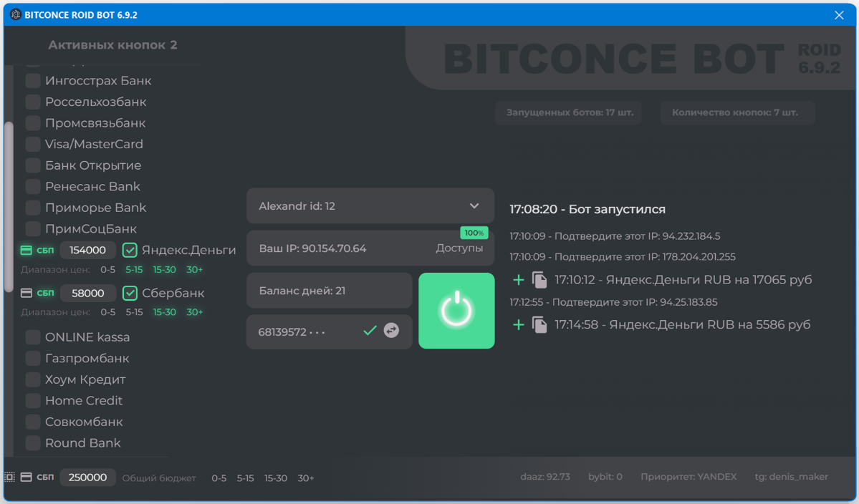Enable the ПримСоцБанк checkbox
859x504 pixels.
click(33, 229)
